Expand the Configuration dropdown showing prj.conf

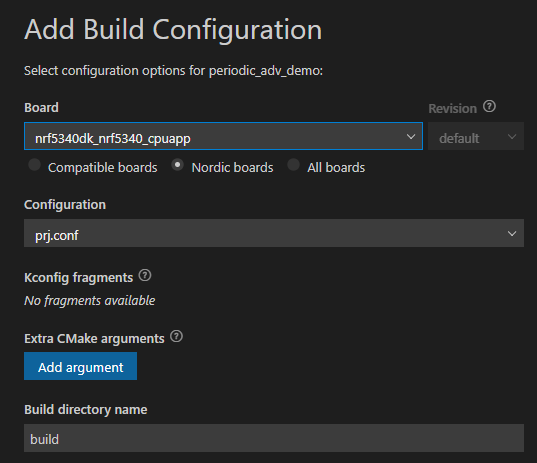point(274,233)
